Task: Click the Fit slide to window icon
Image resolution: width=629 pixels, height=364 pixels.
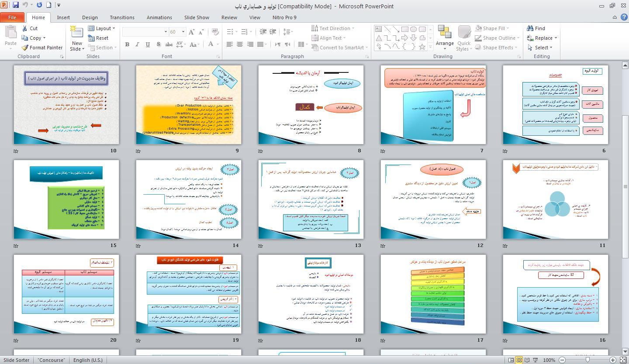Action: tap(623, 360)
